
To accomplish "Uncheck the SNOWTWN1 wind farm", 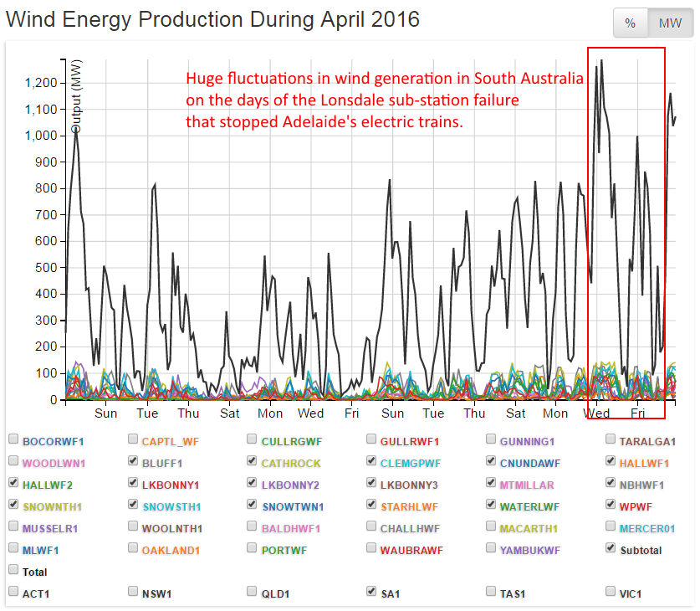I will [251, 506].
